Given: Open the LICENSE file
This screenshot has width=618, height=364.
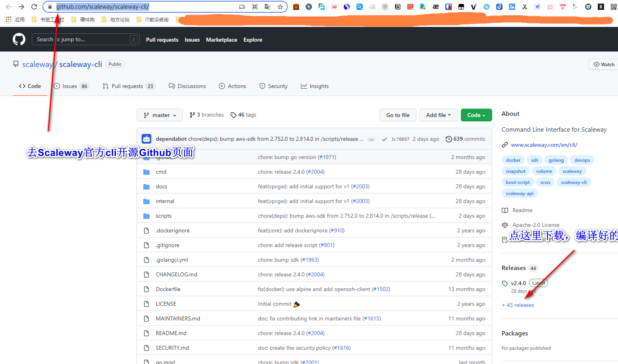Looking at the screenshot, I should pyautogui.click(x=166, y=304).
